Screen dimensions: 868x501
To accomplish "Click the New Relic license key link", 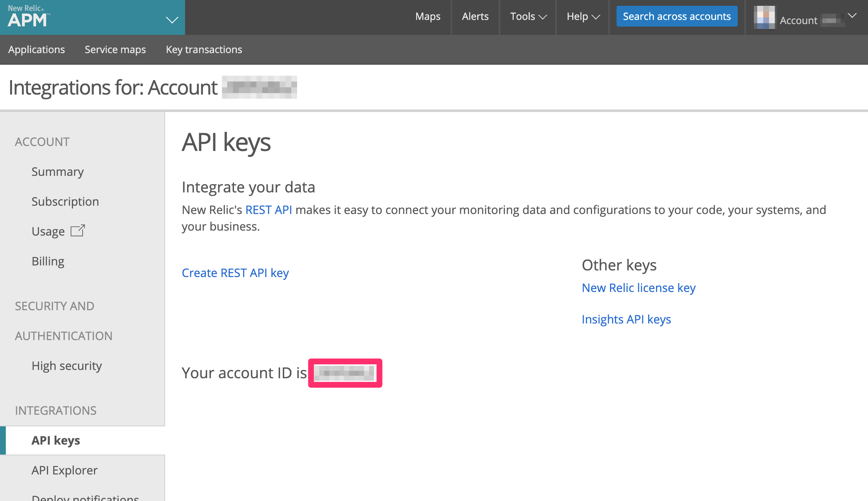I will [x=638, y=287].
